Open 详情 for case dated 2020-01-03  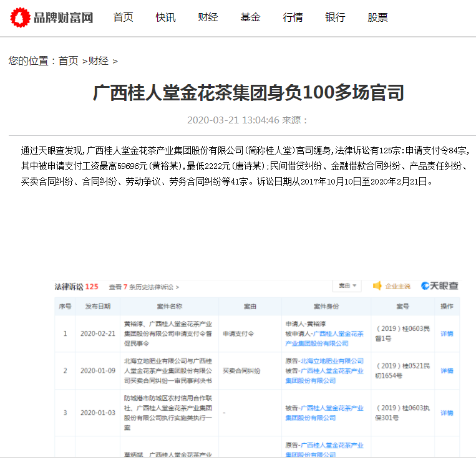tap(447, 413)
